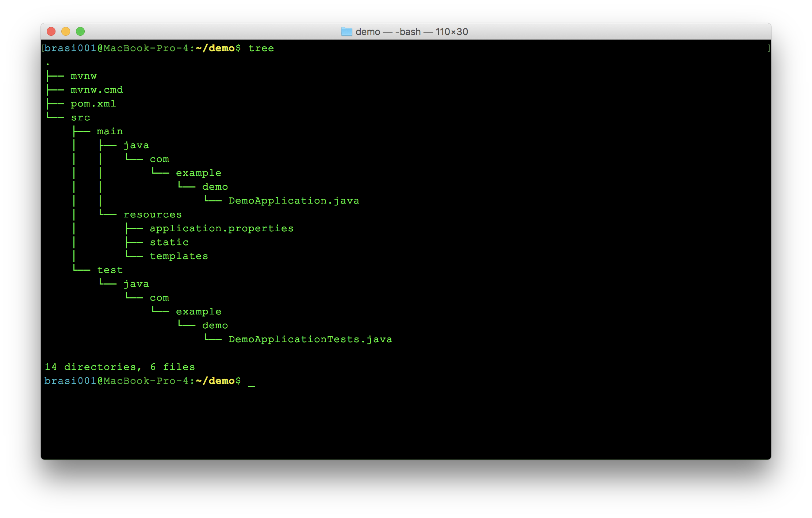Click the red close window button
Viewport: 812px width, 518px height.
click(x=51, y=32)
